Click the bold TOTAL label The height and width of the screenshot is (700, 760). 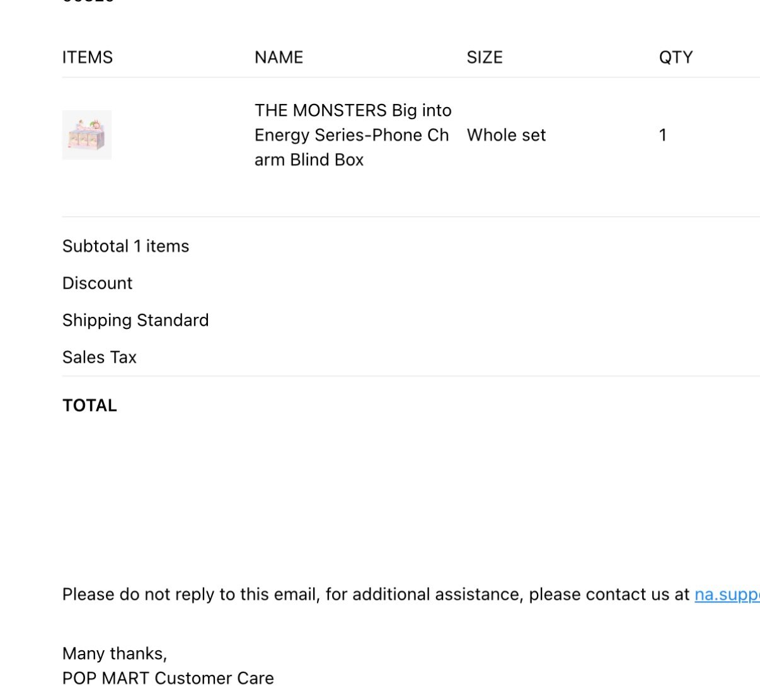[89, 405]
